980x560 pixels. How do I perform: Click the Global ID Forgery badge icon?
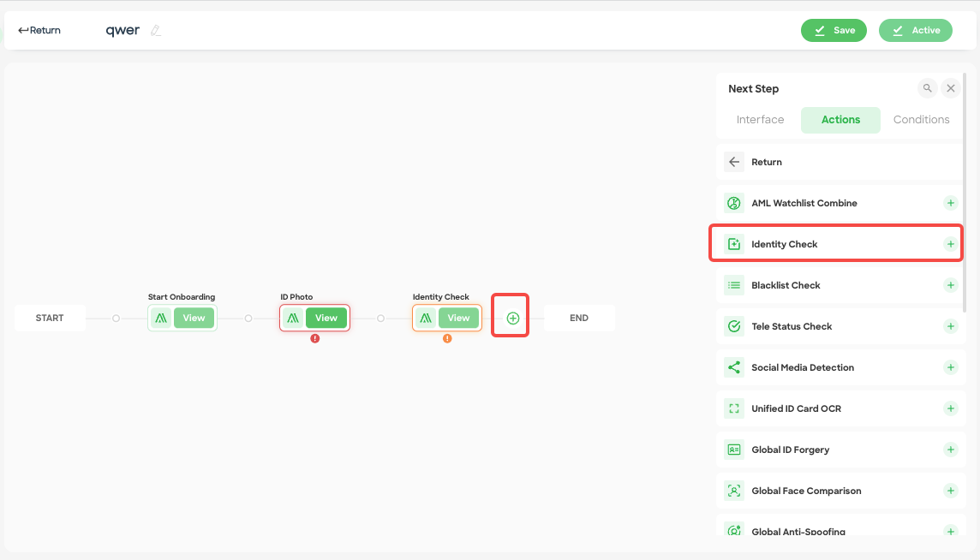click(x=733, y=450)
